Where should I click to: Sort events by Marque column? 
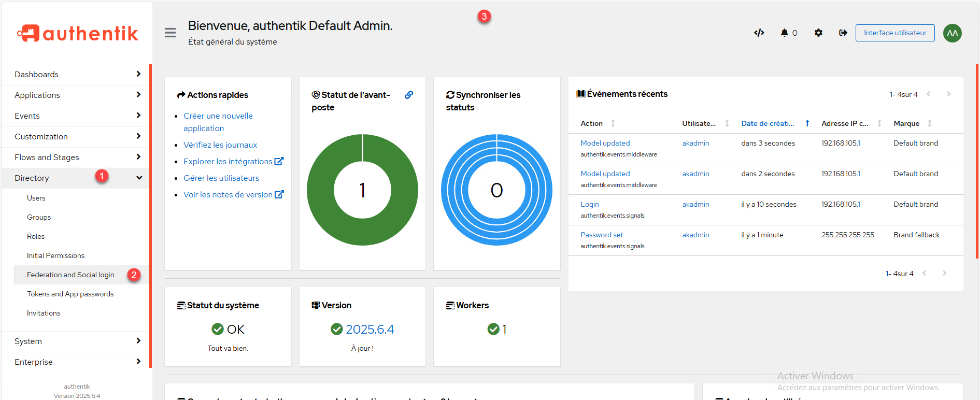tap(906, 123)
